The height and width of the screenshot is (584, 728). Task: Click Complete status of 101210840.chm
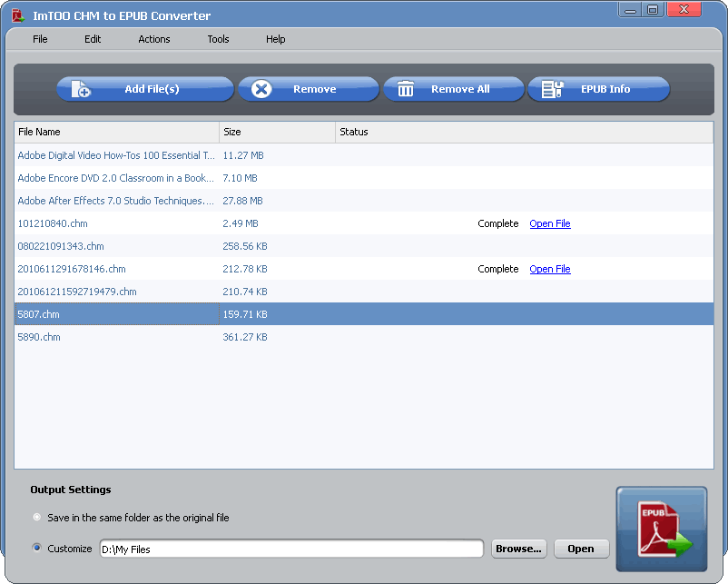[497, 223]
